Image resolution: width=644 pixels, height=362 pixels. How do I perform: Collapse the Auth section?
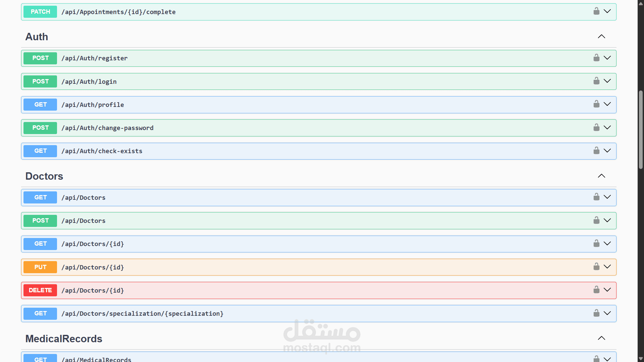601,37
